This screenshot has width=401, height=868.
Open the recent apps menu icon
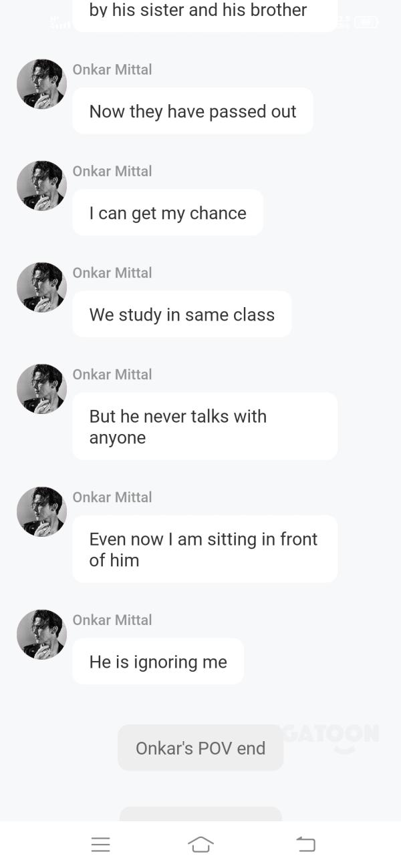(x=100, y=845)
